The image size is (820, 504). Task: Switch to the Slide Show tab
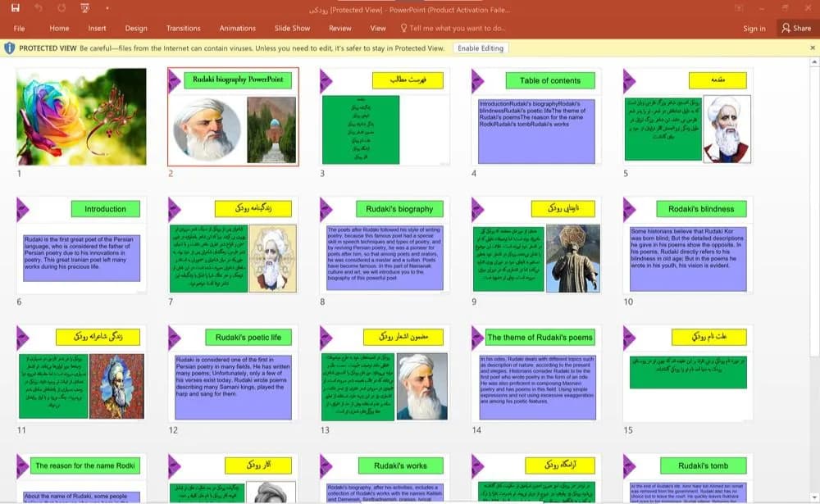click(x=293, y=28)
